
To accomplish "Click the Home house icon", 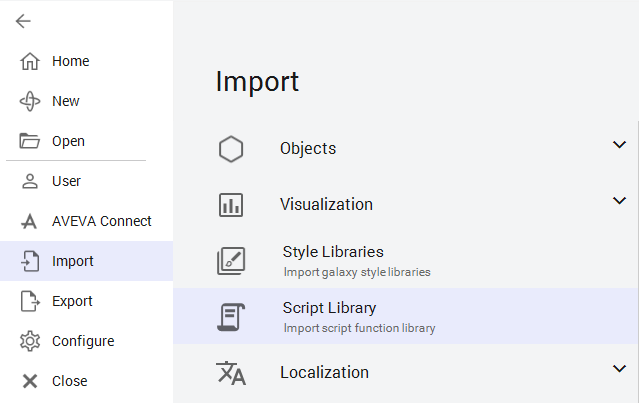I will coord(30,61).
